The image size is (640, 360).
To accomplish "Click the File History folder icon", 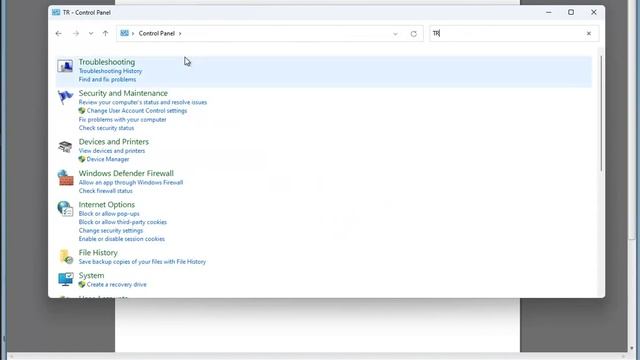I will point(65,257).
